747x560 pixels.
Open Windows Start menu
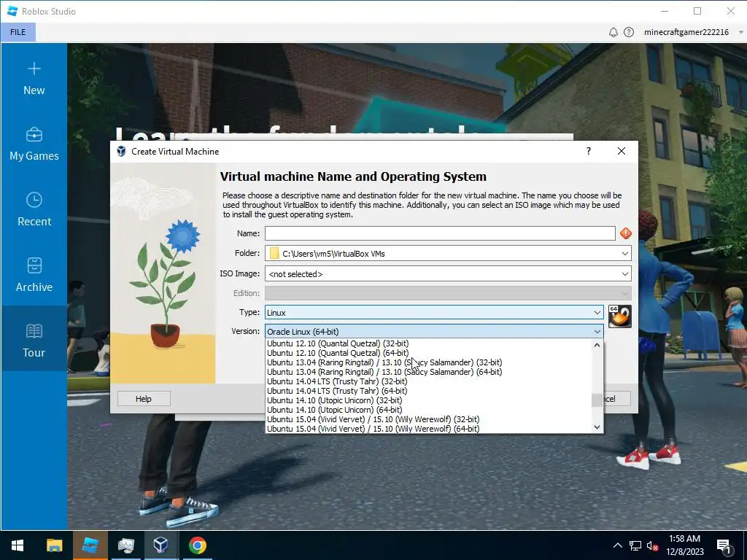(18, 545)
